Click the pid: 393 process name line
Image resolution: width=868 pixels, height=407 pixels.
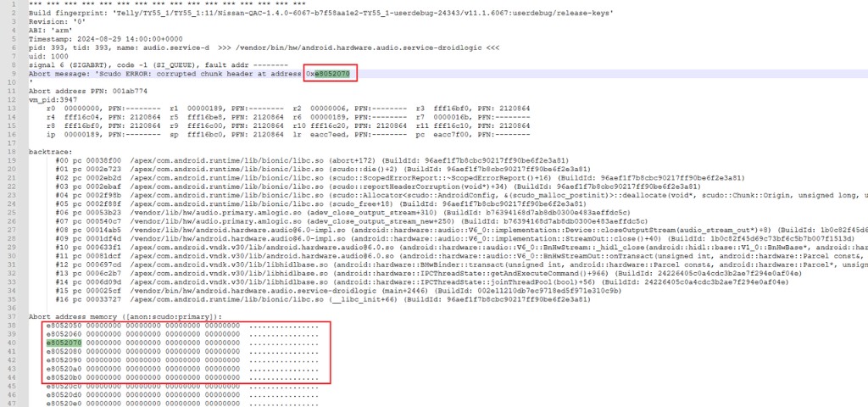click(x=264, y=47)
